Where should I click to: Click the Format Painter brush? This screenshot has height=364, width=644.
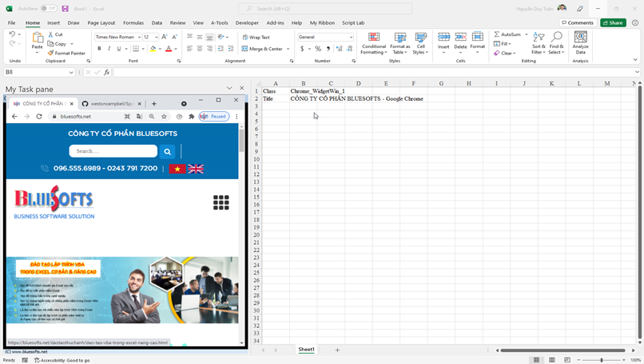[50, 53]
